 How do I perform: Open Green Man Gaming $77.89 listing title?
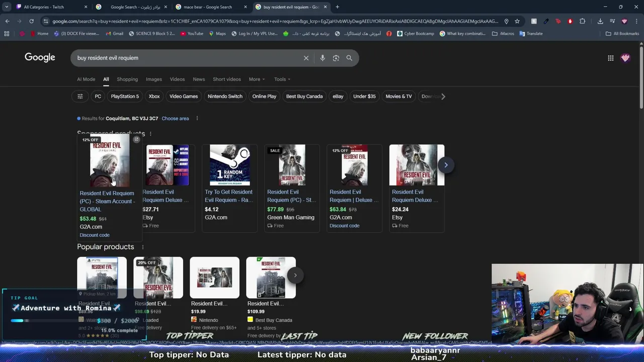click(x=291, y=196)
